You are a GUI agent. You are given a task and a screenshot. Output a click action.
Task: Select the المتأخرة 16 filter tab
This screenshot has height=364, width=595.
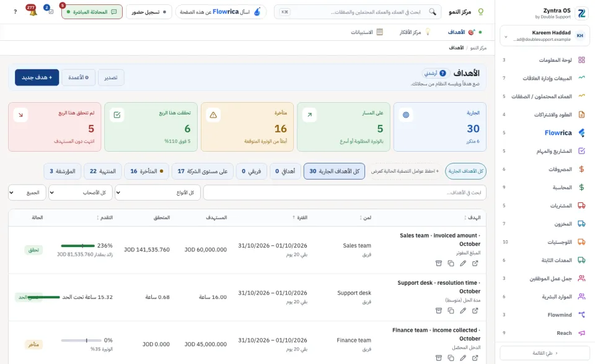pyautogui.click(x=146, y=171)
